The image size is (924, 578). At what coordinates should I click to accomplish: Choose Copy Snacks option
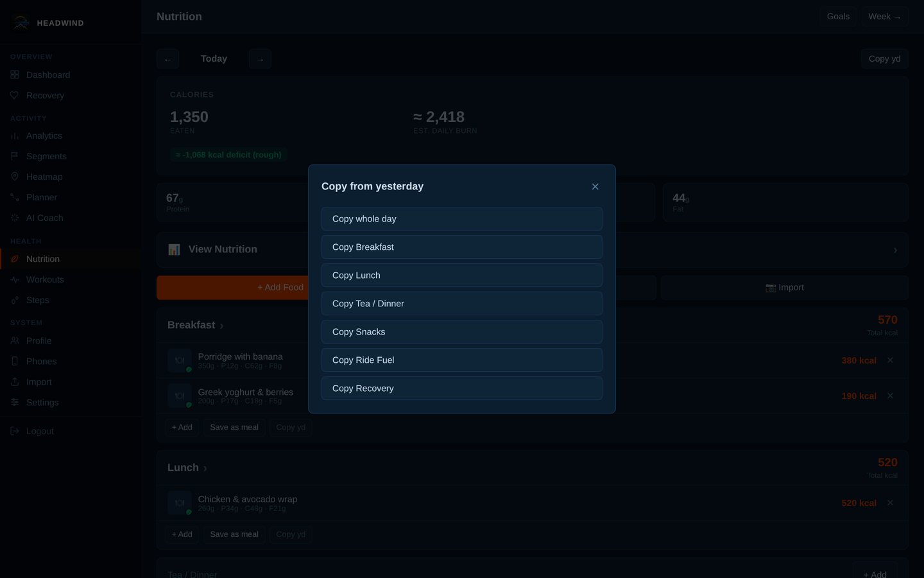pos(462,332)
